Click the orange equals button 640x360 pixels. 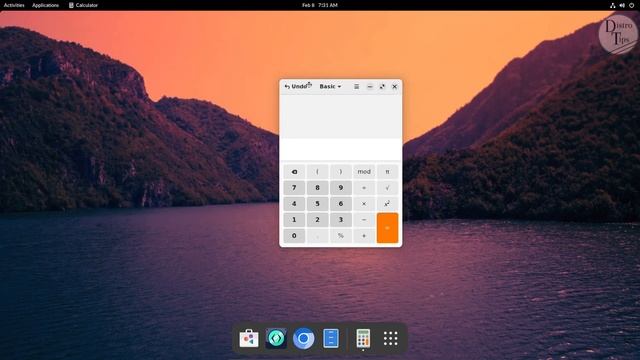(387, 228)
